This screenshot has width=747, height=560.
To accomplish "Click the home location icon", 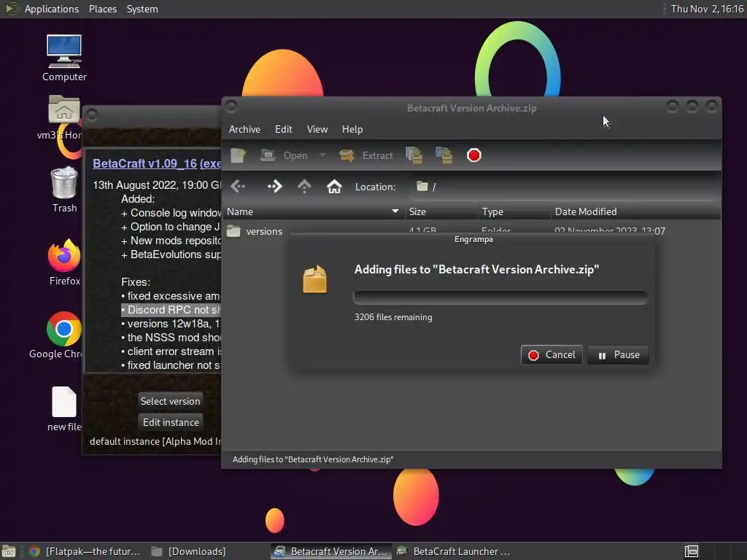I will [x=334, y=186].
